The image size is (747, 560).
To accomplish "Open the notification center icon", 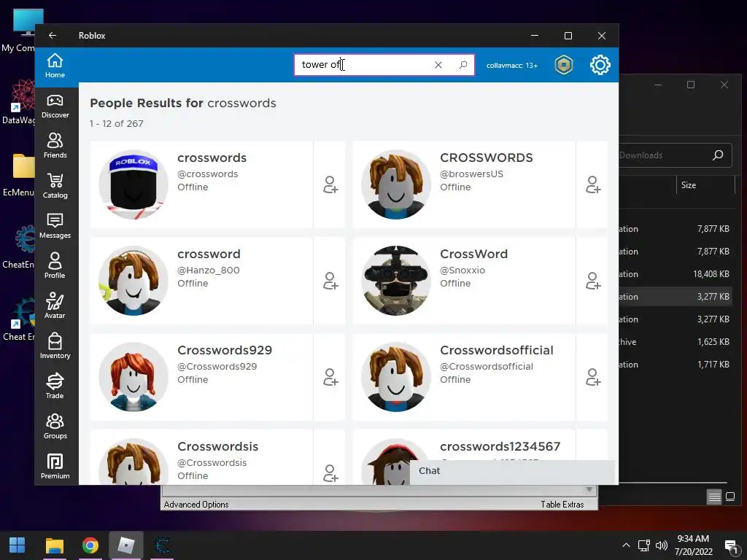I will point(731,546).
